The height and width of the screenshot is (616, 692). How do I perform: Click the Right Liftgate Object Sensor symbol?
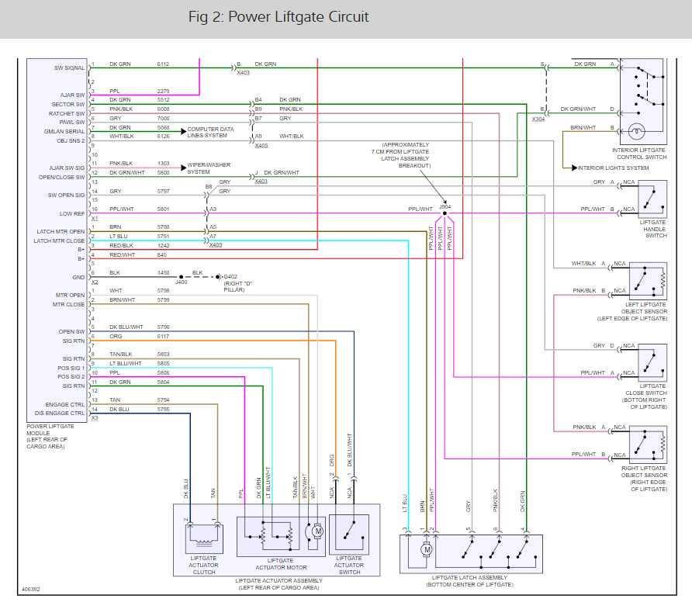[648, 445]
